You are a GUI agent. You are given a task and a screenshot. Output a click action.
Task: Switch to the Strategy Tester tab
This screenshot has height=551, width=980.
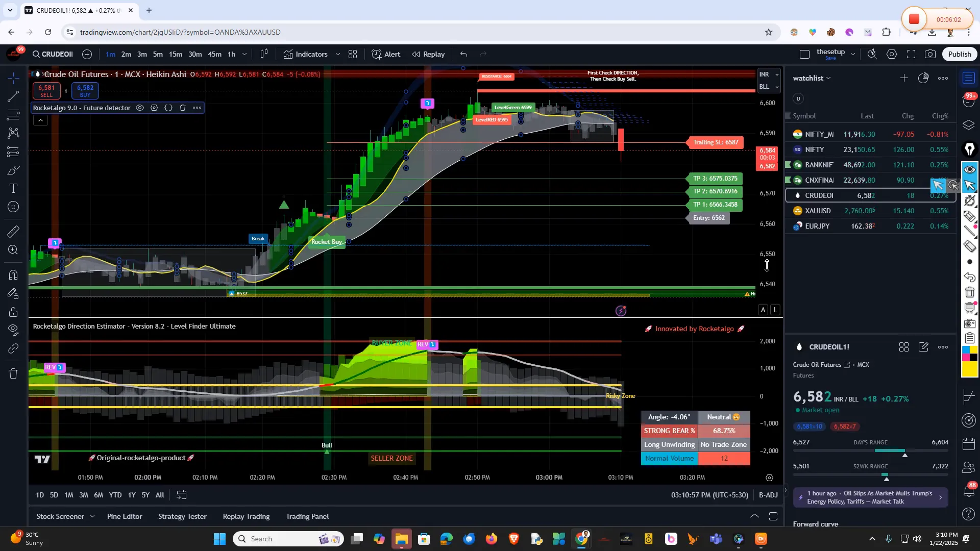point(182,516)
